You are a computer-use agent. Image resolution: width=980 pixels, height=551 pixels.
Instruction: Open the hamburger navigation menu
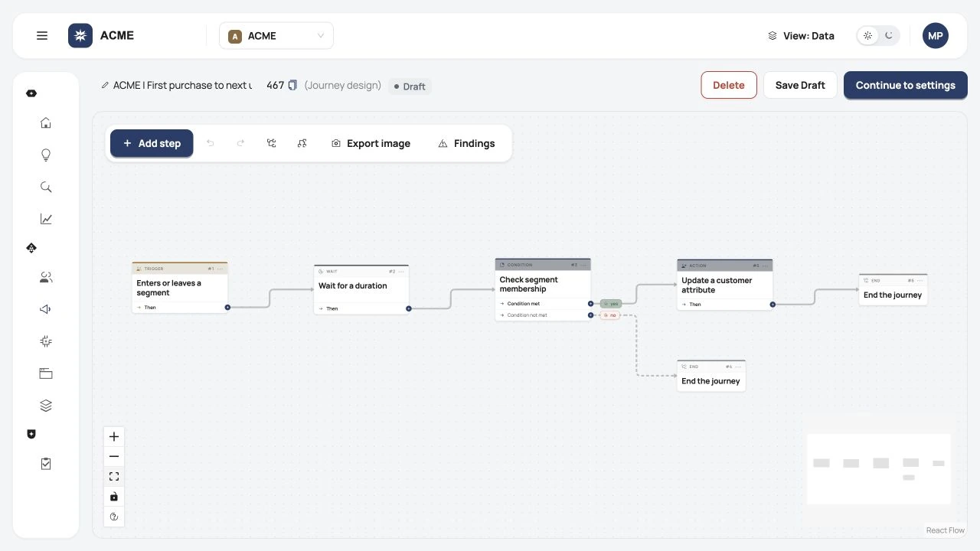pos(42,35)
